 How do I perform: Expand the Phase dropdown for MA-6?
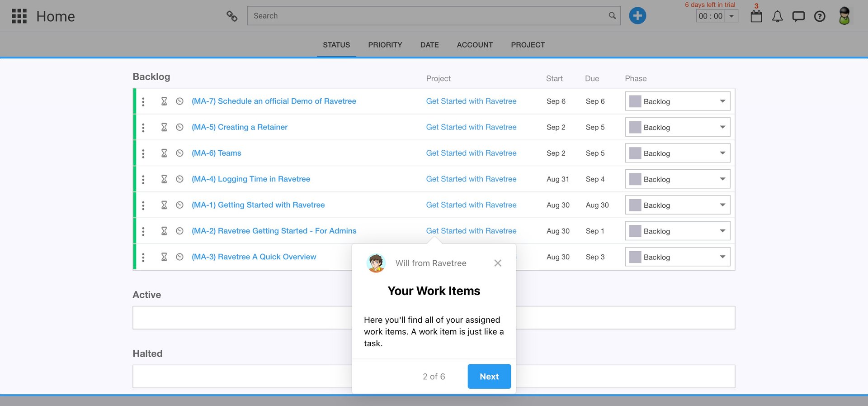click(x=678, y=153)
